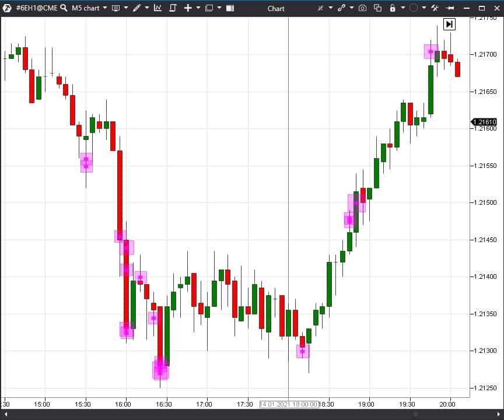Open the M5 chart timeframe dropdown
The image size is (504, 420).
coord(89,8)
